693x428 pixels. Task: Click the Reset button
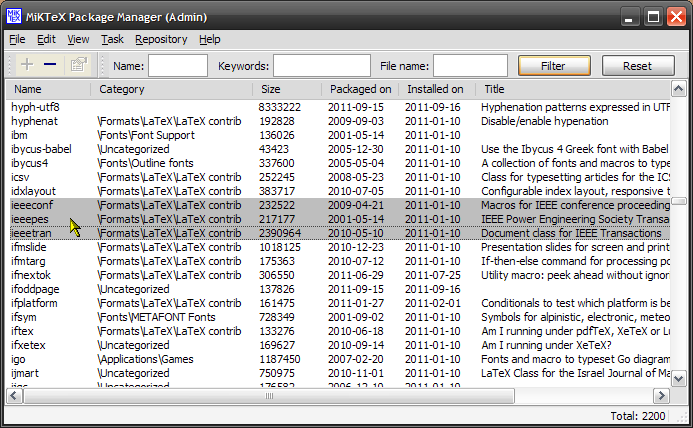tap(638, 66)
